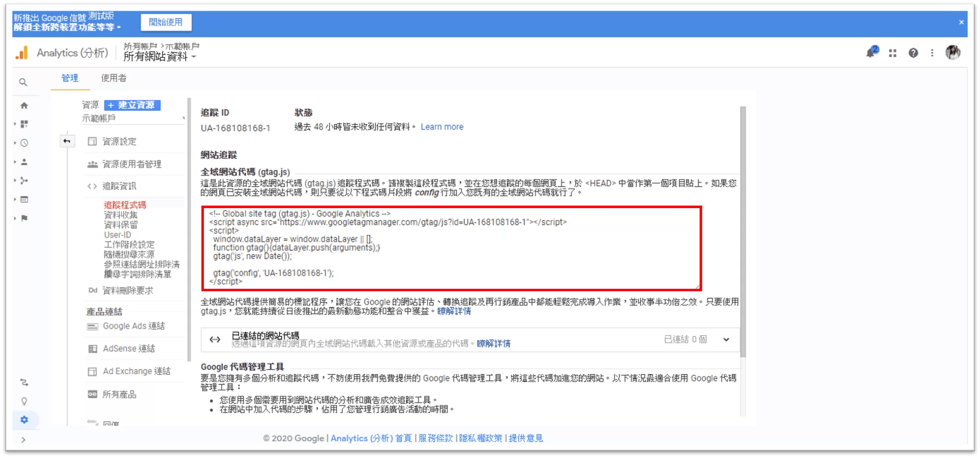Expand the sidebar with the bottom chevron
The width and height of the screenshot is (980, 458).
click(x=23, y=440)
